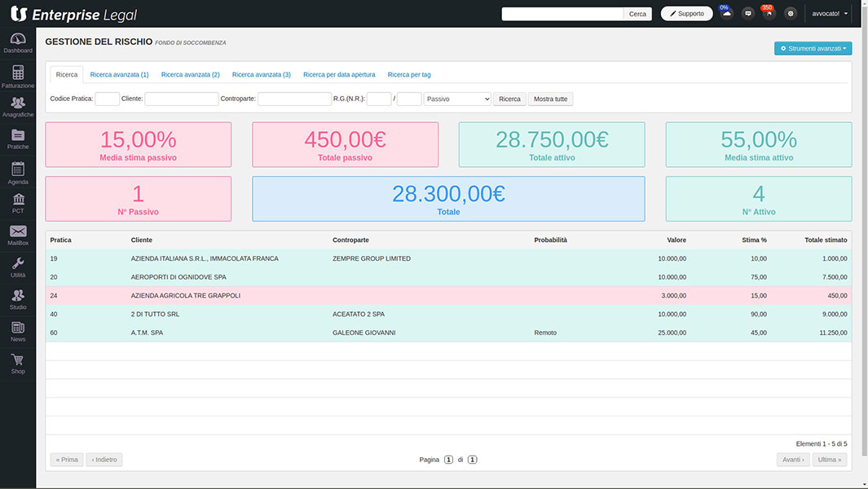
Task: Click the Pratica column header
Action: [x=61, y=240]
